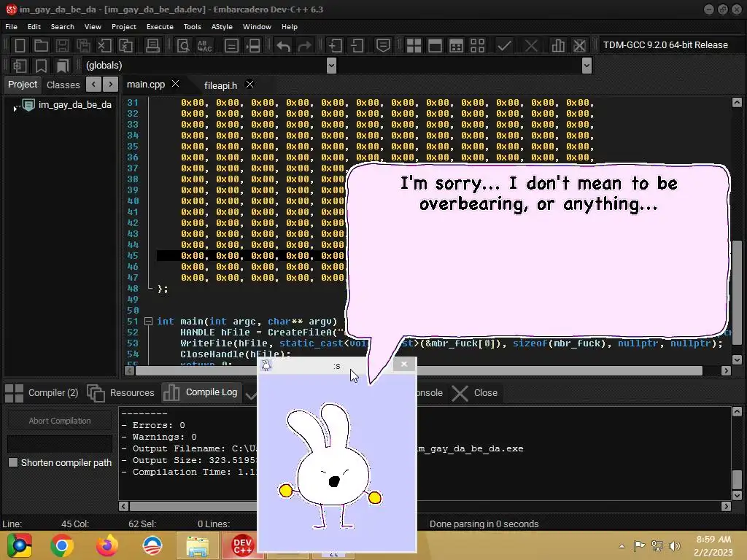Open the (globals) scope dropdown
The image size is (747, 560).
coord(332,65)
